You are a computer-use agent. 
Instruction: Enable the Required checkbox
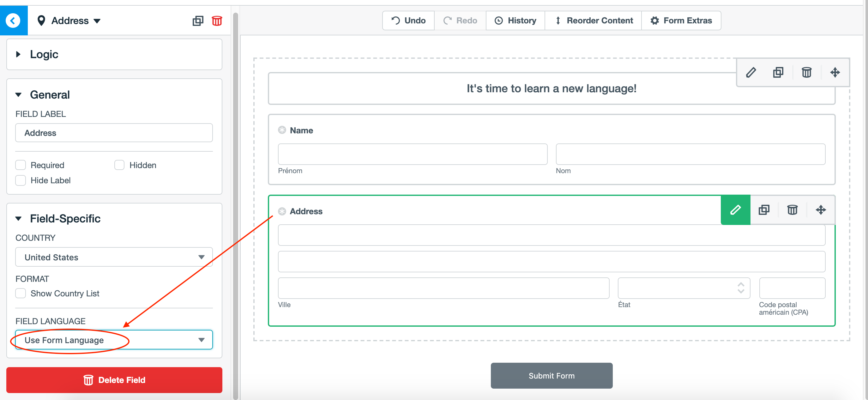(21, 165)
